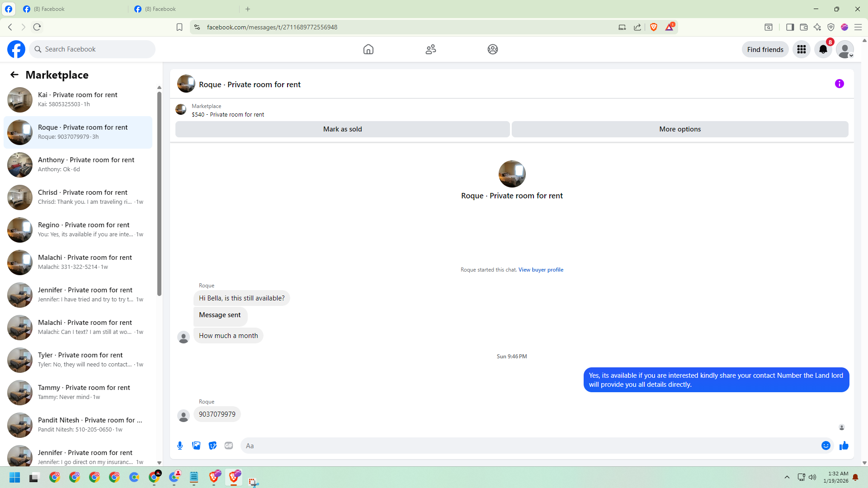Go back with the browser back arrow

10,27
